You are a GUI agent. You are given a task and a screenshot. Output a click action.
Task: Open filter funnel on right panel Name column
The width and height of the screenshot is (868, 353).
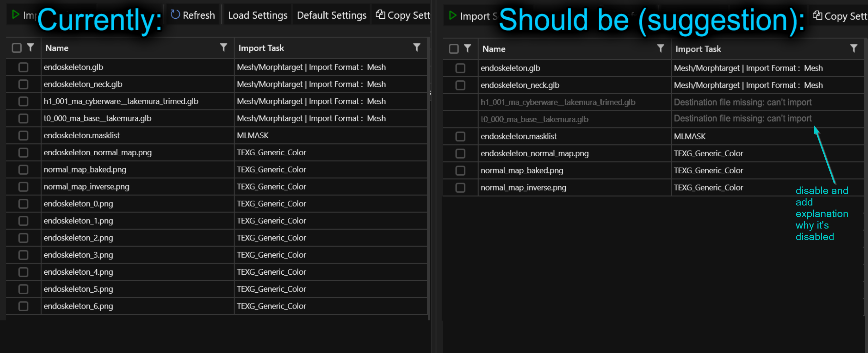[660, 48]
